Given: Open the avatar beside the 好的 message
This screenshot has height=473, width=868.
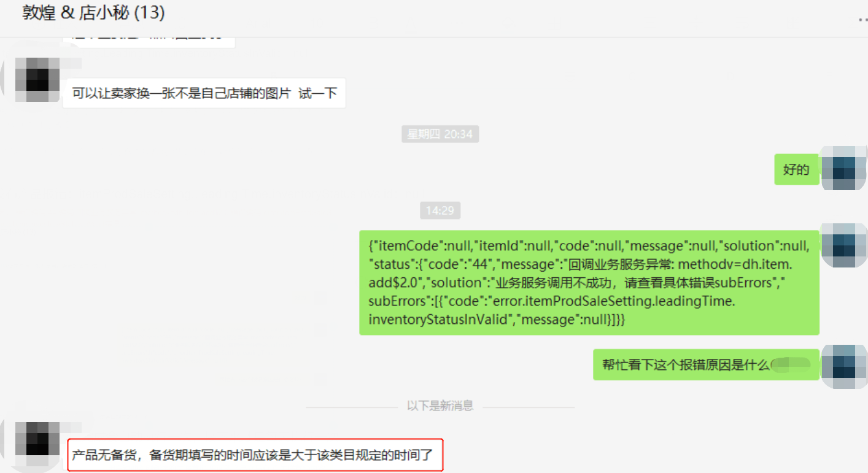Looking at the screenshot, I should [x=844, y=168].
